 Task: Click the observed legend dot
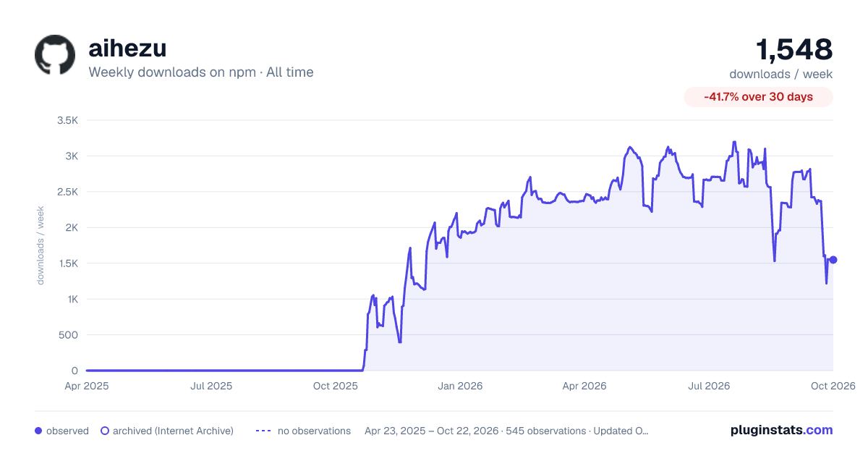pos(38,431)
